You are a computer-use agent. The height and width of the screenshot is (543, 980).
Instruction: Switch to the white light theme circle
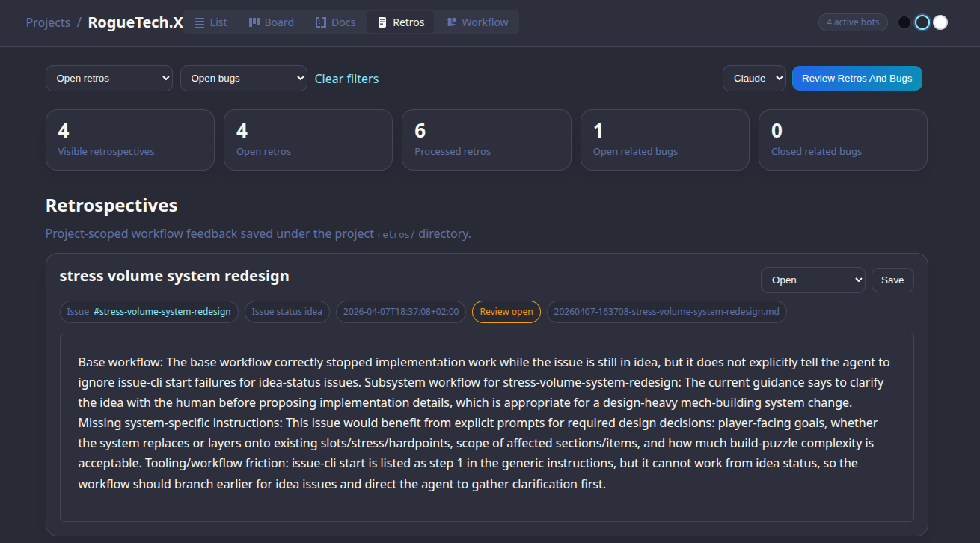click(940, 22)
